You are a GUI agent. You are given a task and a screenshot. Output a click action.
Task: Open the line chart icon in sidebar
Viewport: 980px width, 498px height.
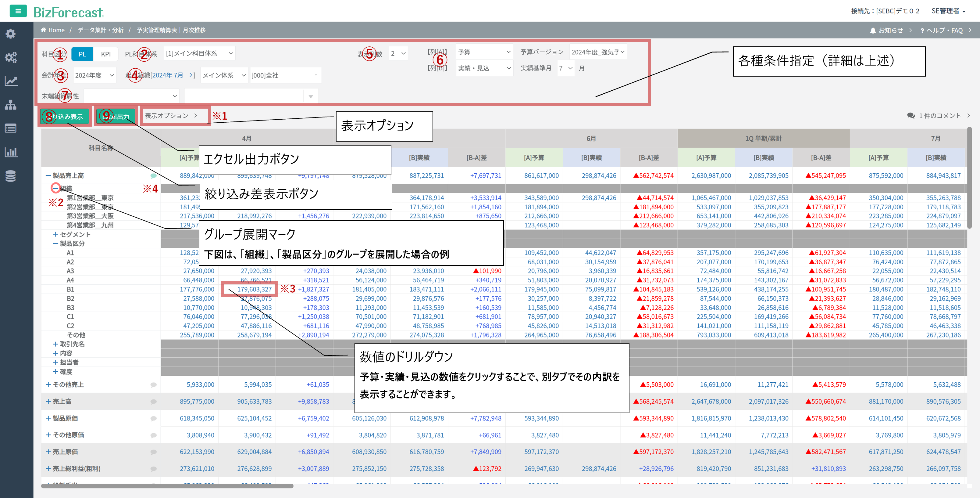point(11,81)
